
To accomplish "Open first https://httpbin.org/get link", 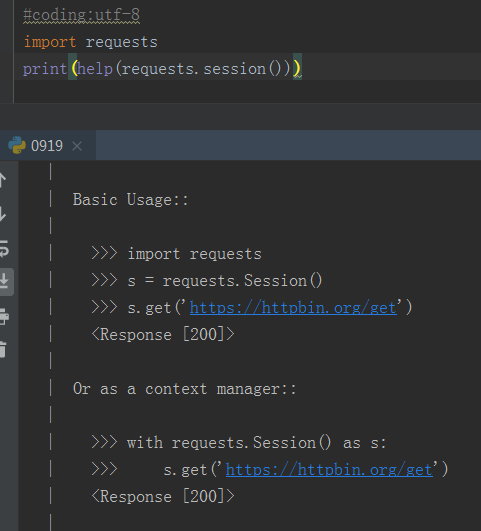I will tap(293, 308).
